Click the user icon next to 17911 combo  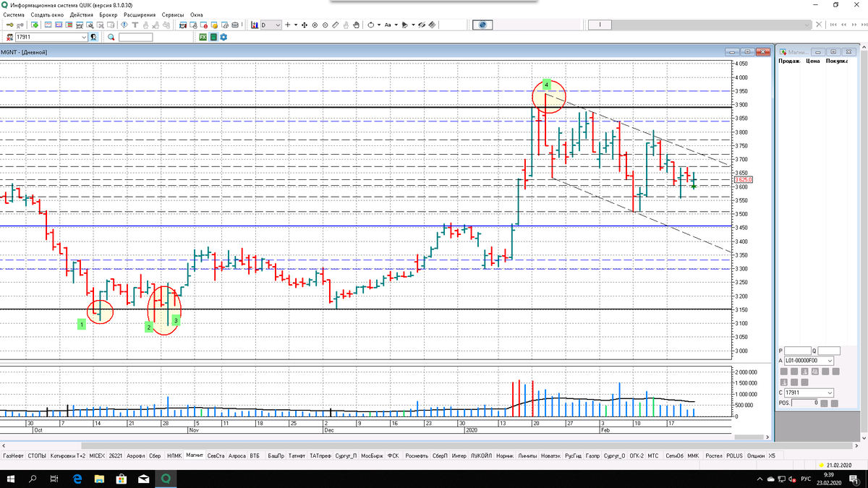93,37
